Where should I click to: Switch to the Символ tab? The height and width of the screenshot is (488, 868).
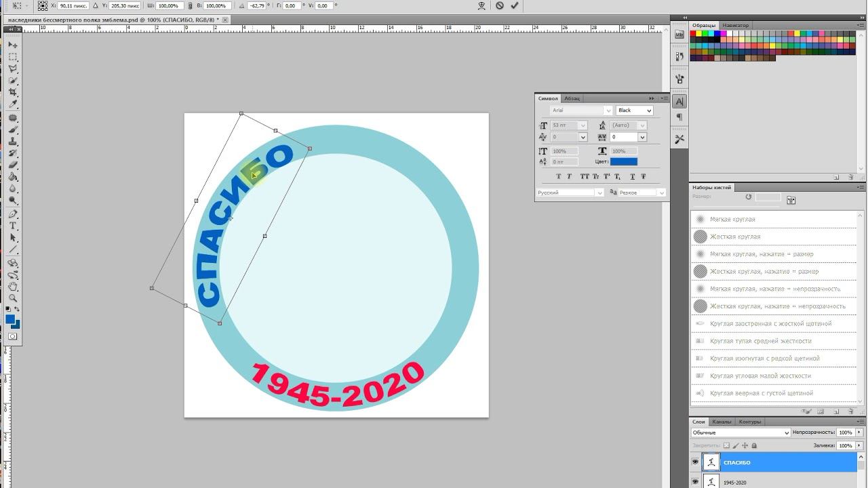pos(548,99)
